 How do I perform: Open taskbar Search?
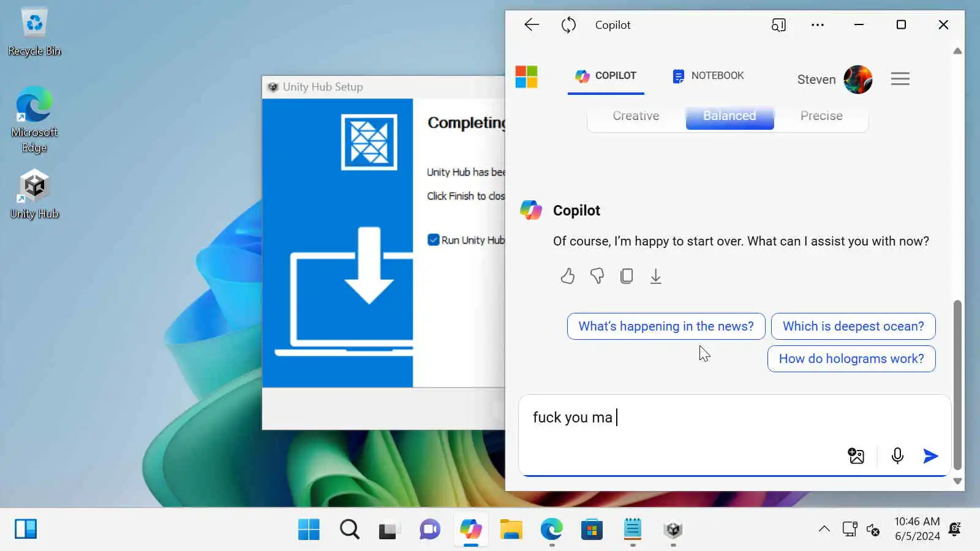point(349,529)
